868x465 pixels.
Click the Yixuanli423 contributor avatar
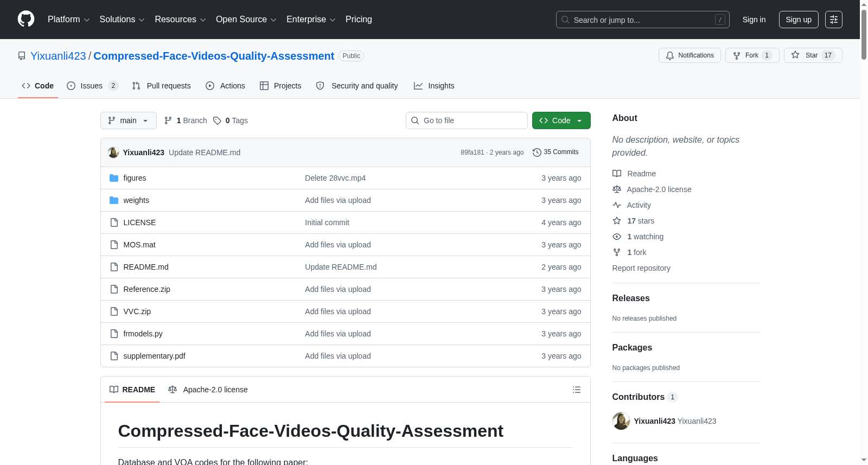coord(621,421)
